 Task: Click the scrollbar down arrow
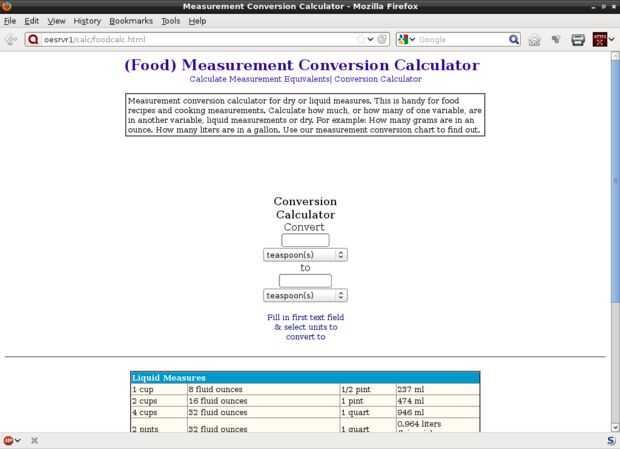pos(615,427)
